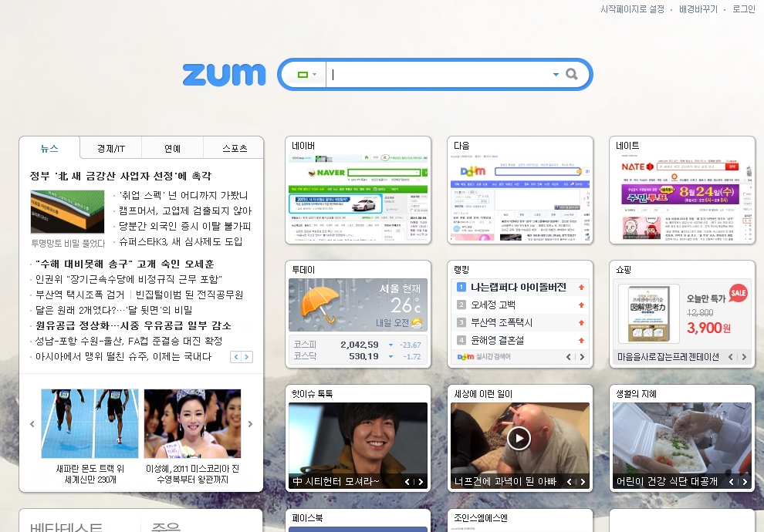The height and width of the screenshot is (532, 764).
Task: Click next arrow in 세상에 이런 일이 widget
Action: coord(582,482)
